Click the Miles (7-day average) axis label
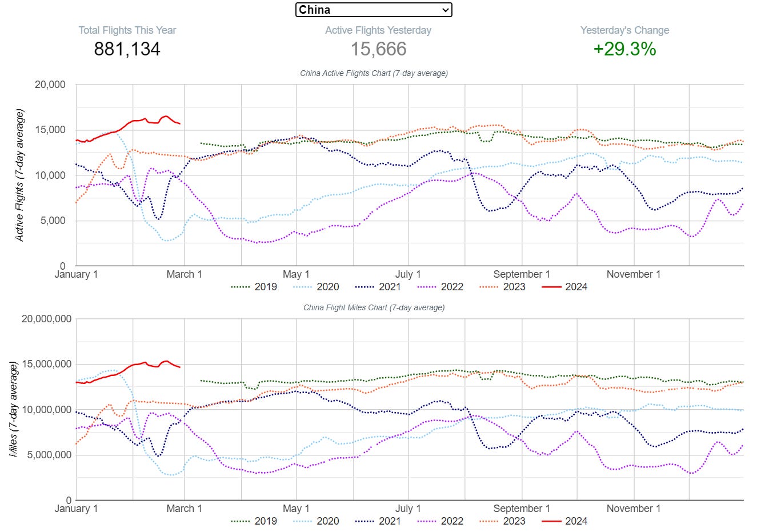Image resolution: width=757 pixels, height=532 pixels. point(14,409)
